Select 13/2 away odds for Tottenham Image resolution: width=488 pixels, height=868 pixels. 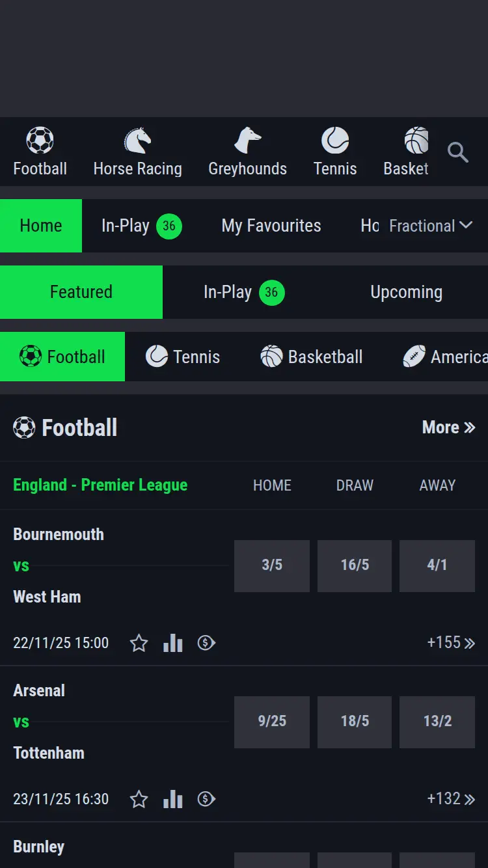437,722
